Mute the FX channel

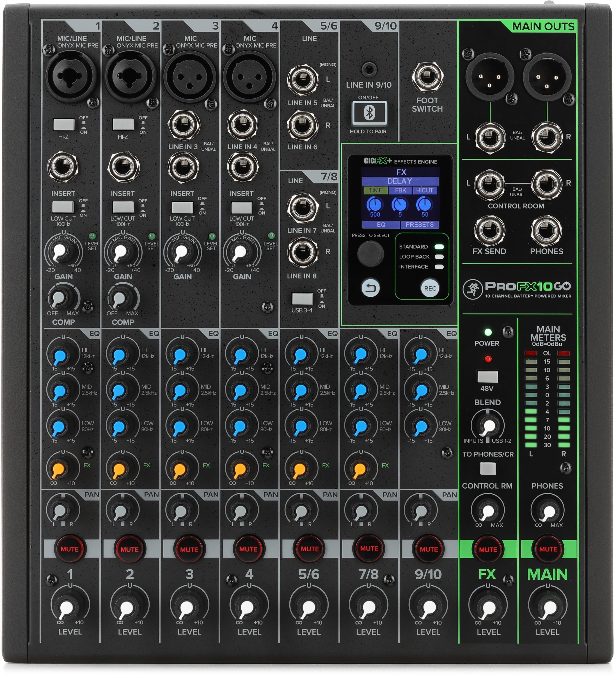[489, 549]
